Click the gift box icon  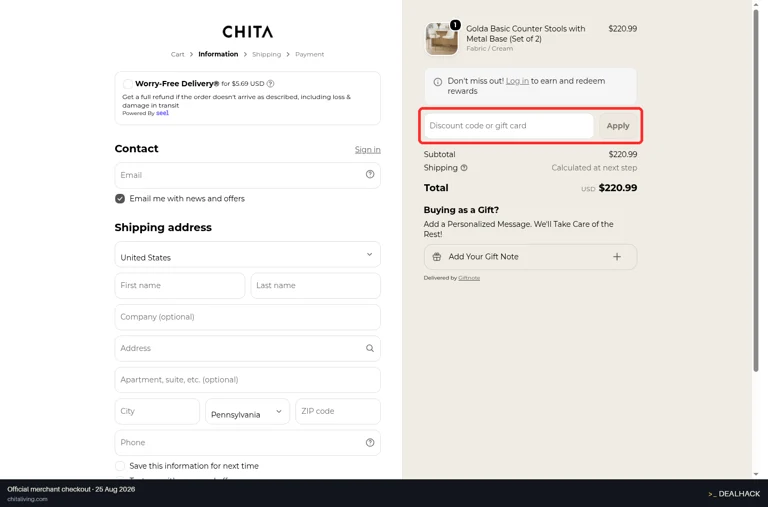click(436, 257)
